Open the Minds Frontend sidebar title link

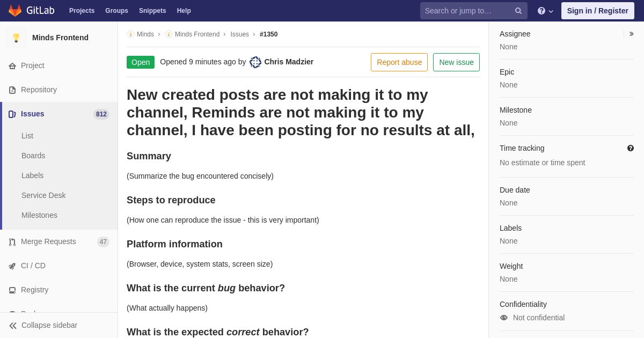coord(60,38)
